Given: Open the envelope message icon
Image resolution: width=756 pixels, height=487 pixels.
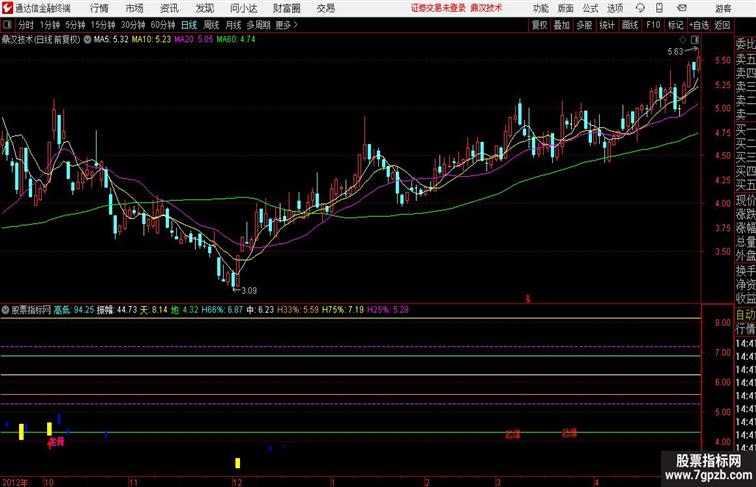Looking at the screenshot, I should [x=682, y=8].
